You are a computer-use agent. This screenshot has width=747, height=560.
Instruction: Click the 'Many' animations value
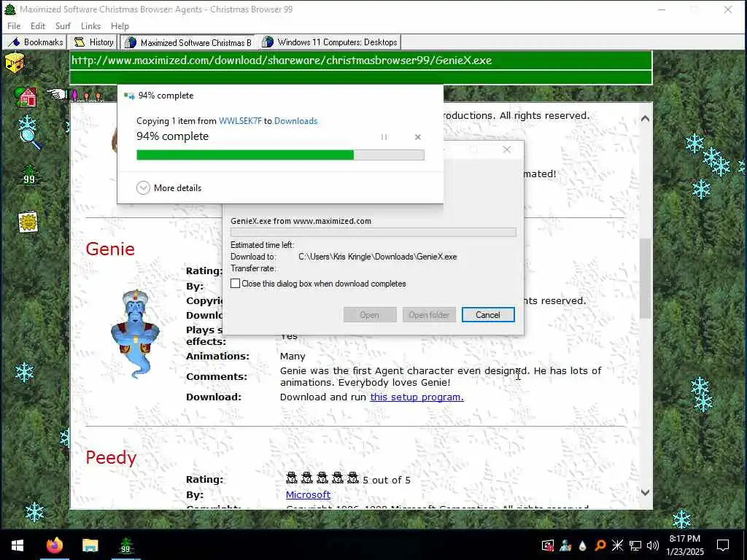[293, 356]
